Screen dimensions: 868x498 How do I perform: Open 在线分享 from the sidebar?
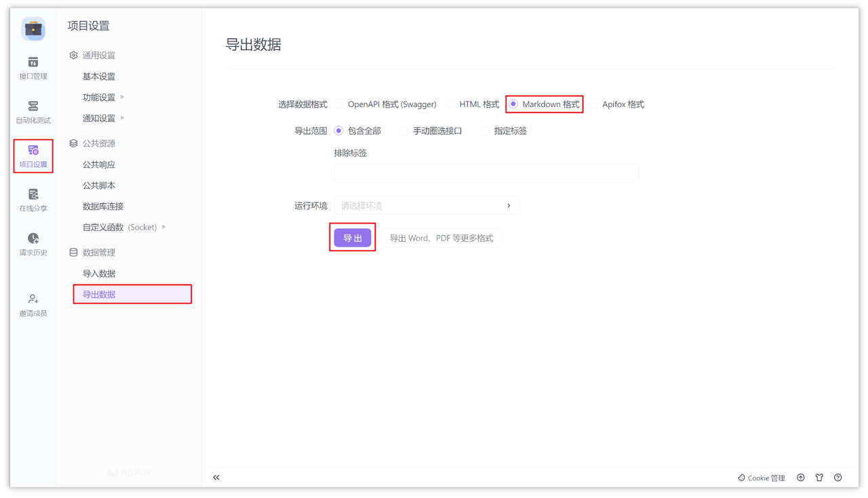pyautogui.click(x=33, y=201)
